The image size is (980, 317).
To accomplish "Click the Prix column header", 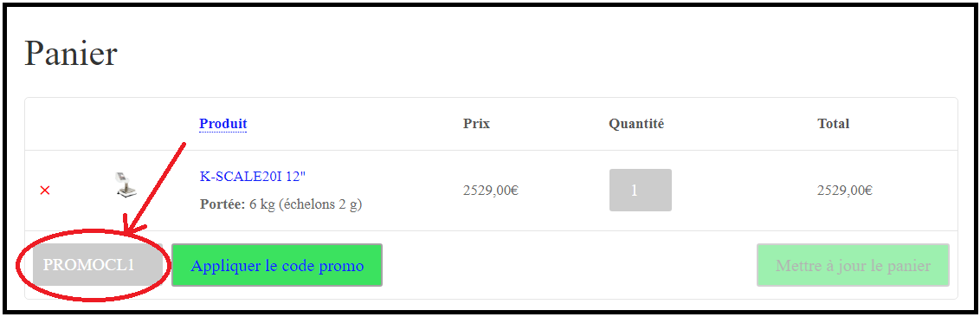I will (x=476, y=124).
